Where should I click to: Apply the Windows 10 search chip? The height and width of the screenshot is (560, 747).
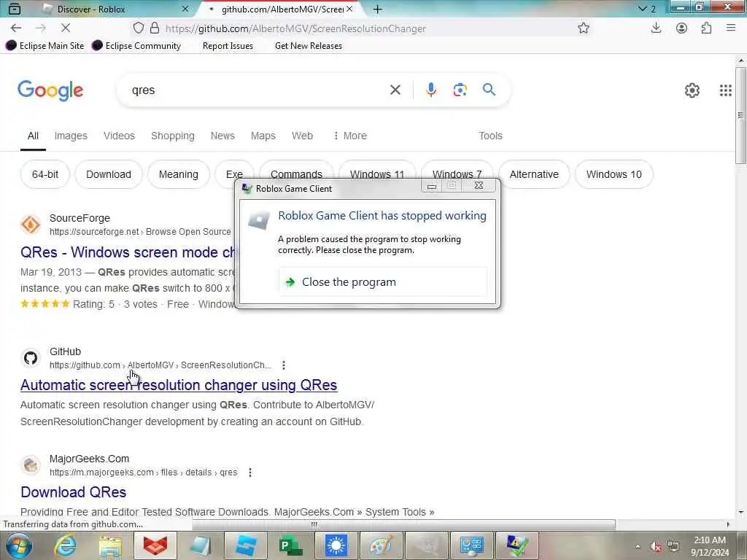[614, 174]
